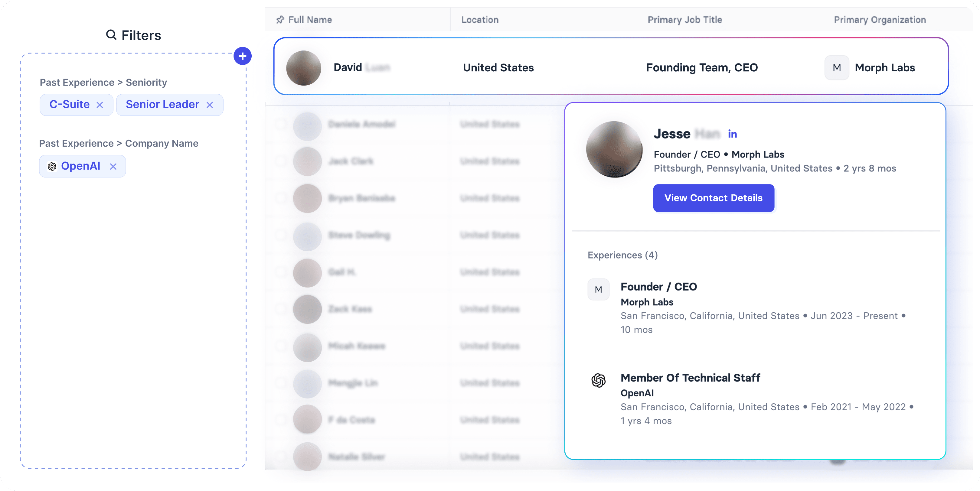Click 'Past Experience > Company Name' filter label
Screen dimensions: 980x491
[119, 143]
